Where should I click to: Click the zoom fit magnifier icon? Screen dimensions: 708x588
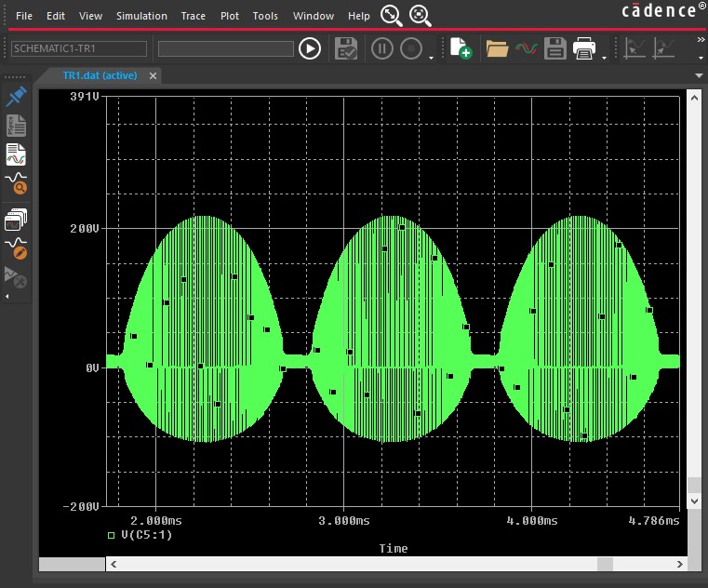[x=391, y=16]
